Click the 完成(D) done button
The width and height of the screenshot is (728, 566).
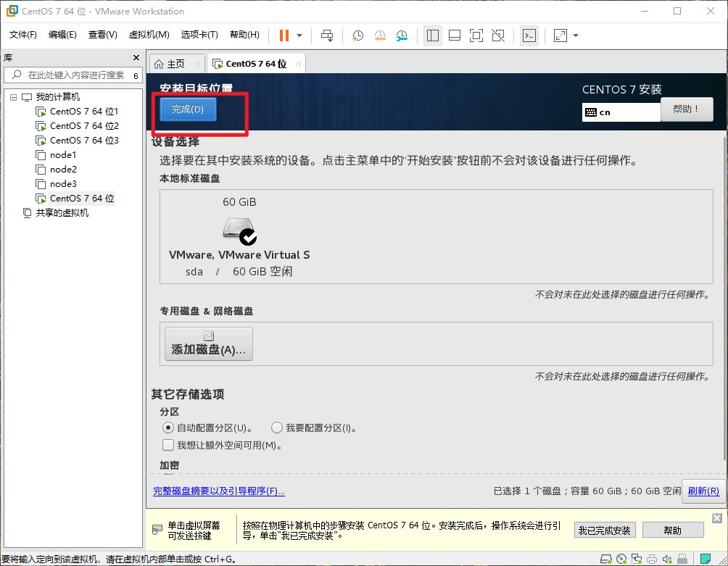tap(188, 109)
